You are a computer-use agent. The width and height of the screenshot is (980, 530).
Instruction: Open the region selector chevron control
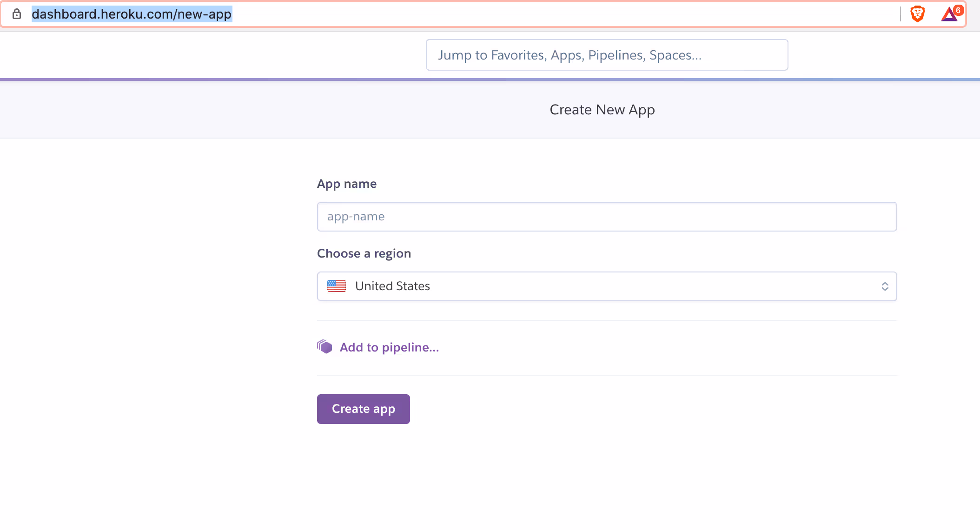tap(885, 286)
